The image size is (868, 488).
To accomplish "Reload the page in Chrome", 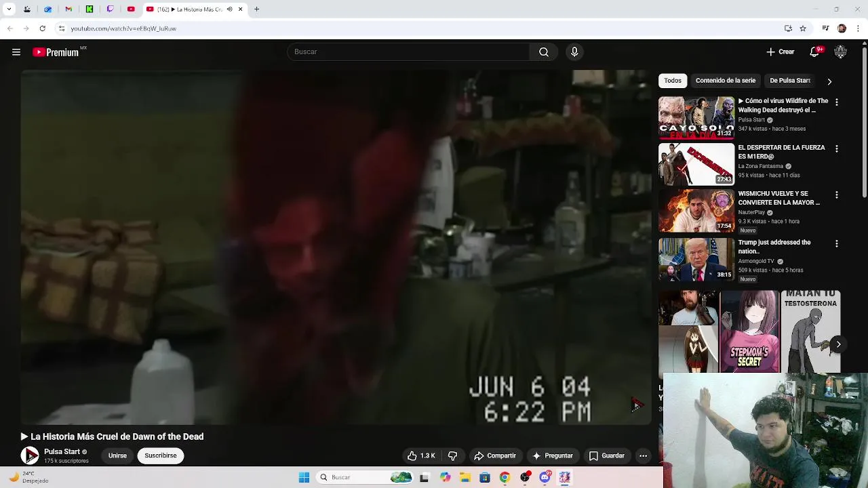I will point(42,28).
